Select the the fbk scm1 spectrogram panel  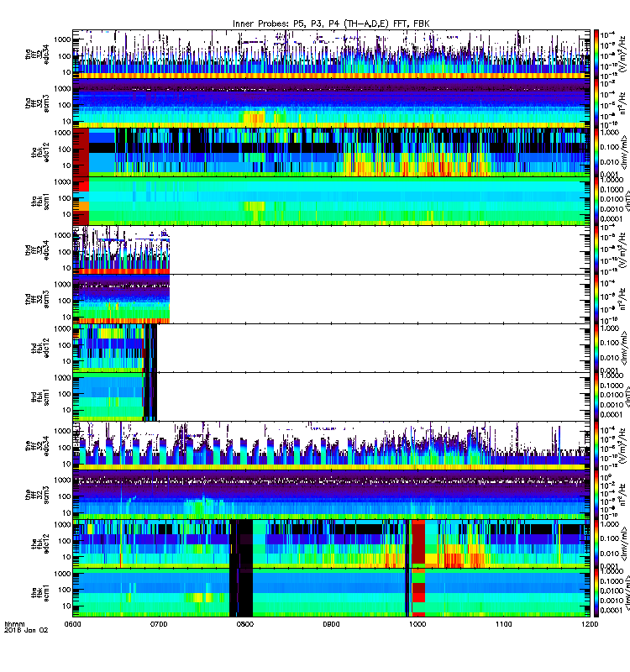coord(331,593)
